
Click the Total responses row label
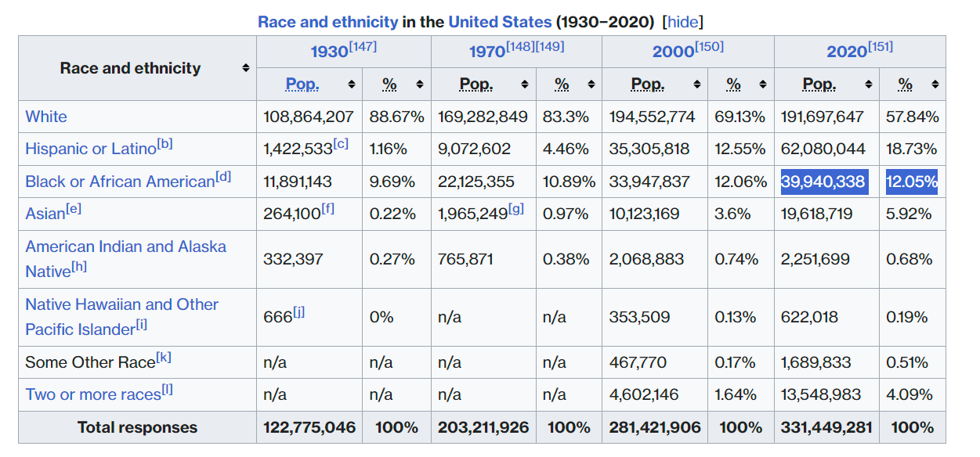coord(137,427)
